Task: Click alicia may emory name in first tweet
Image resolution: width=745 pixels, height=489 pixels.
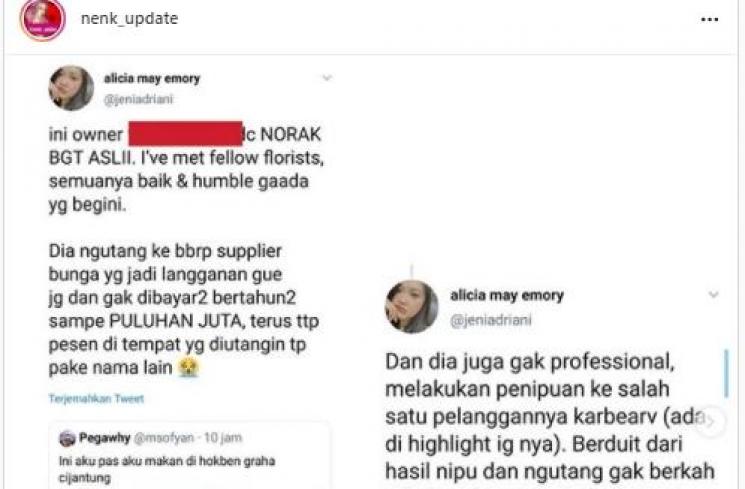Action: pos(152,78)
